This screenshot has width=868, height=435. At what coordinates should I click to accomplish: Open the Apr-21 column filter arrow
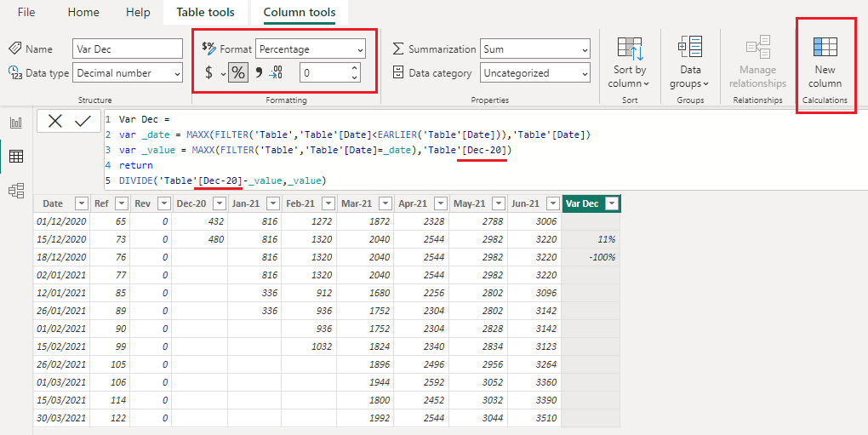click(x=441, y=203)
